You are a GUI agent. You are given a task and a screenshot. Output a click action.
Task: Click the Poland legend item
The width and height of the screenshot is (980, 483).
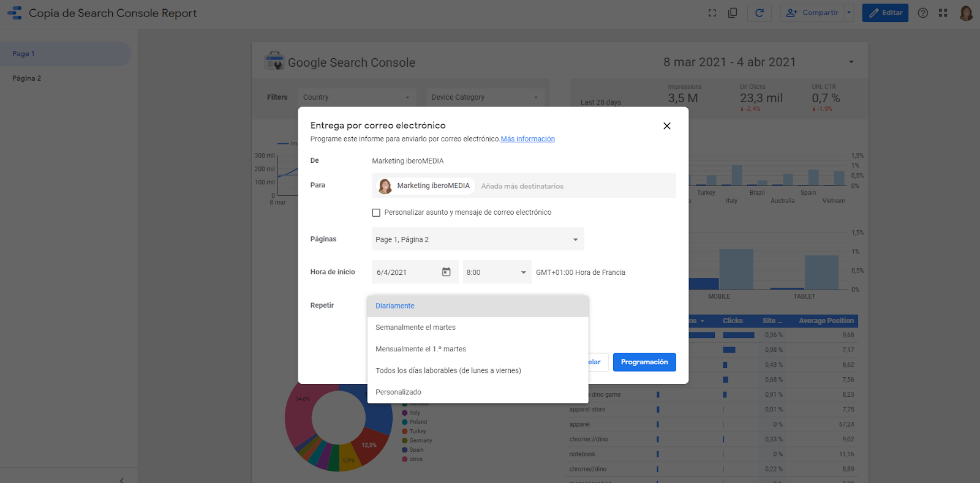click(x=414, y=422)
